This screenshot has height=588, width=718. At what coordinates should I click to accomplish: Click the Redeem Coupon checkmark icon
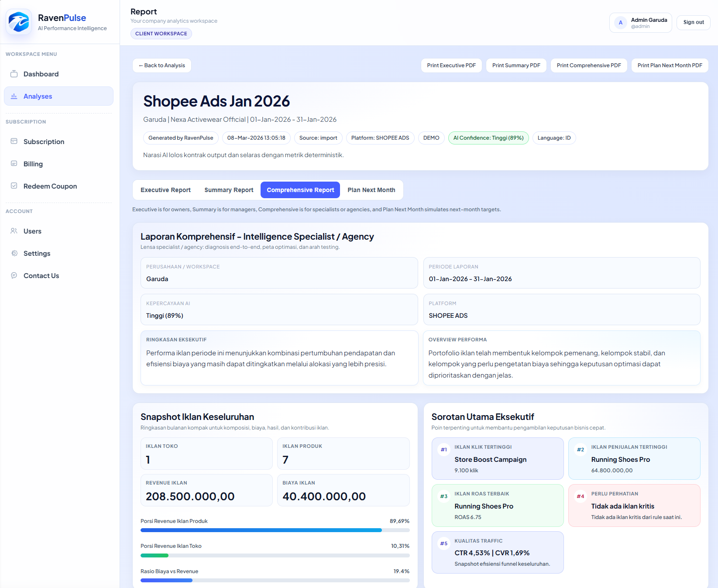[14, 186]
